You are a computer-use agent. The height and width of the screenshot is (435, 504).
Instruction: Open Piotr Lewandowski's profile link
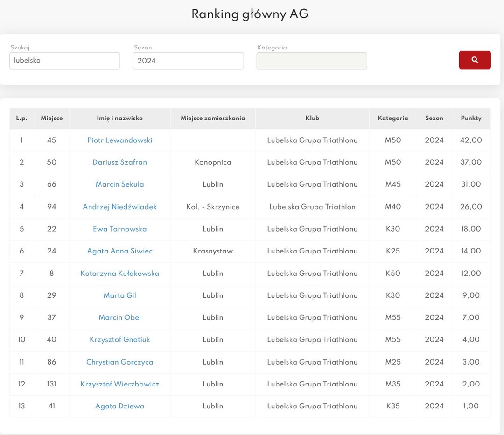click(x=120, y=140)
